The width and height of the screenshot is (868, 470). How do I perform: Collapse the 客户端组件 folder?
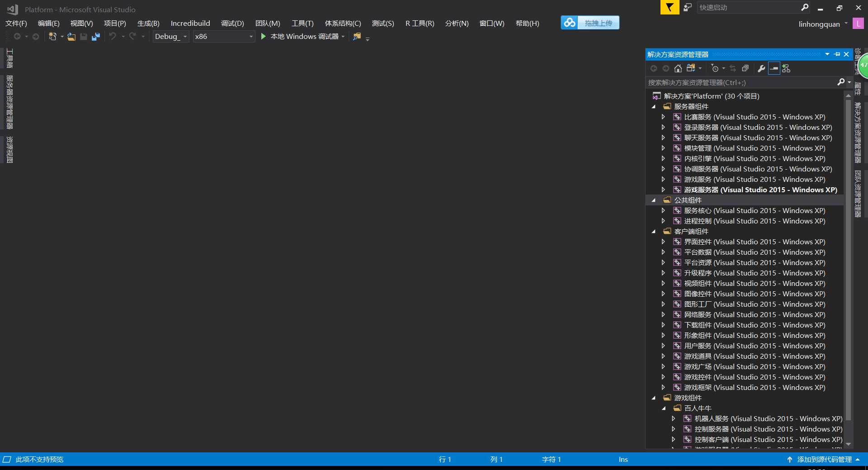pos(653,232)
